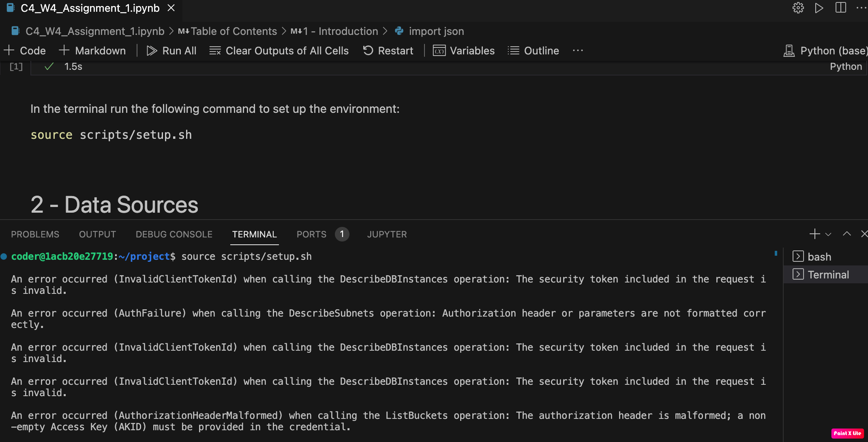The height and width of the screenshot is (442, 868).
Task: Create a new terminal with plus icon
Action: [x=814, y=234]
